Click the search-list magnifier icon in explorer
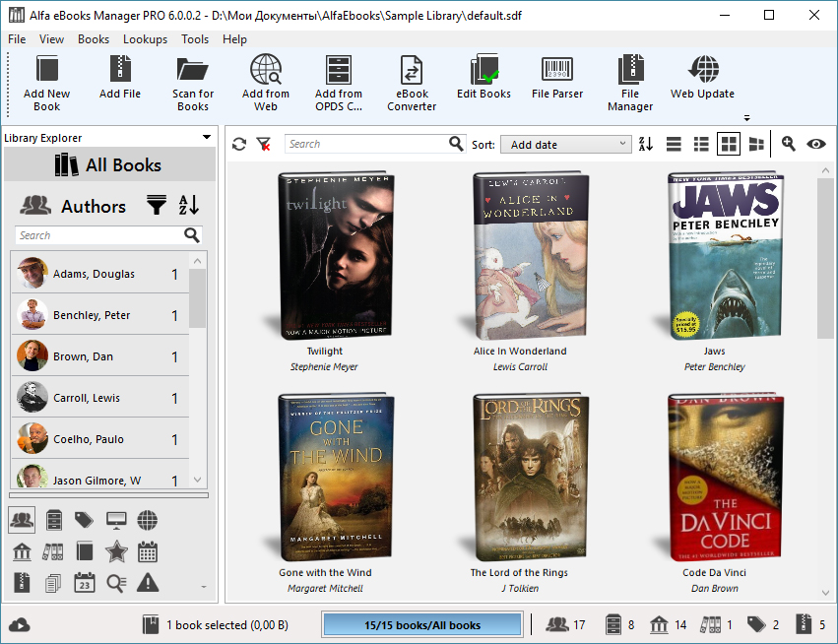This screenshot has height=644, width=838. [x=116, y=583]
